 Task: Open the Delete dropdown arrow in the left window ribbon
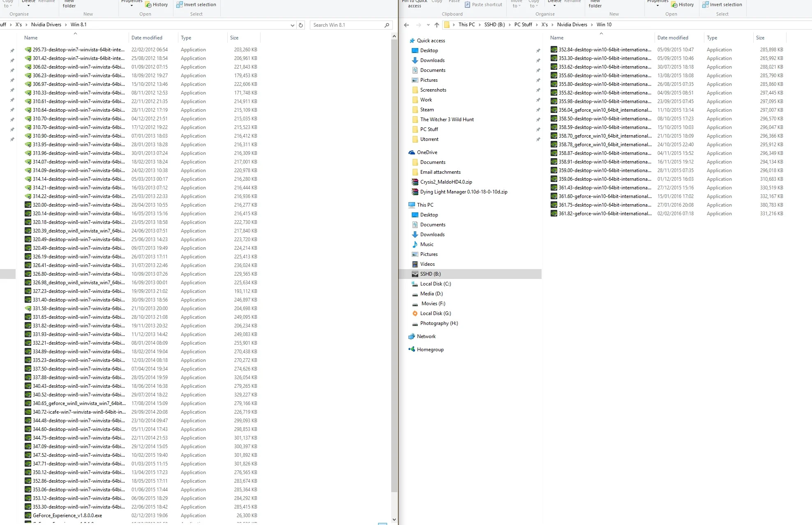point(28,5)
